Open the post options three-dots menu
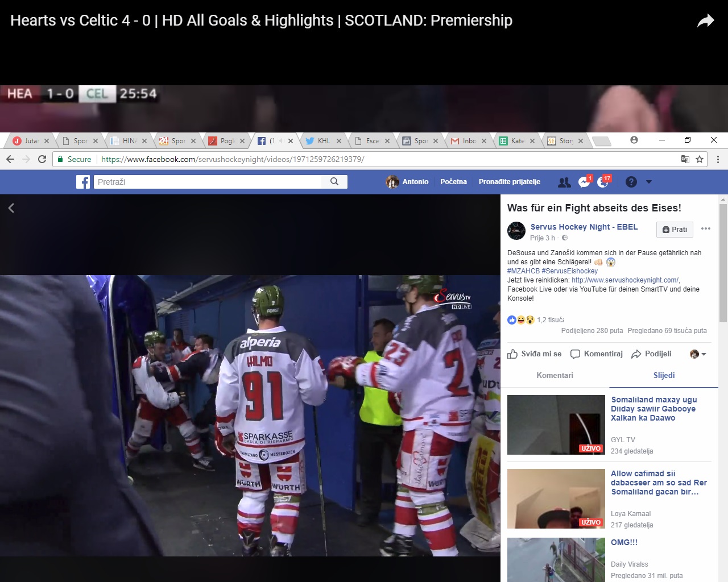The width and height of the screenshot is (728, 582). pyautogui.click(x=706, y=228)
